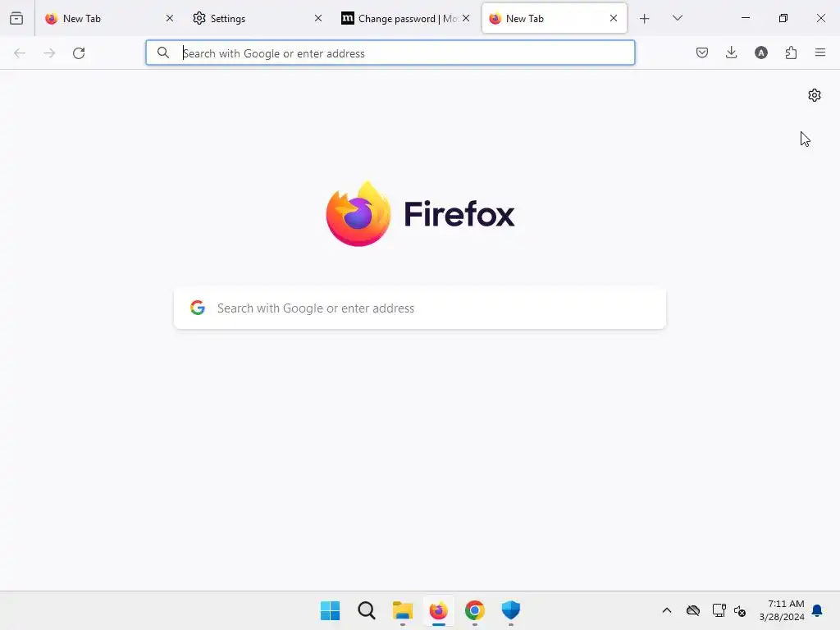
Task: Close the active New Tab
Action: pyautogui.click(x=614, y=18)
